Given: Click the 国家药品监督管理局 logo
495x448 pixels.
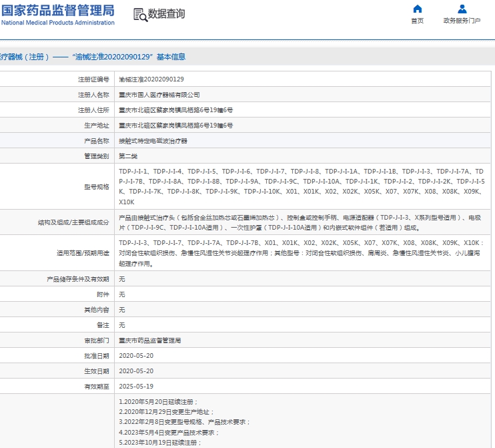Looking at the screenshot, I should [58, 11].
